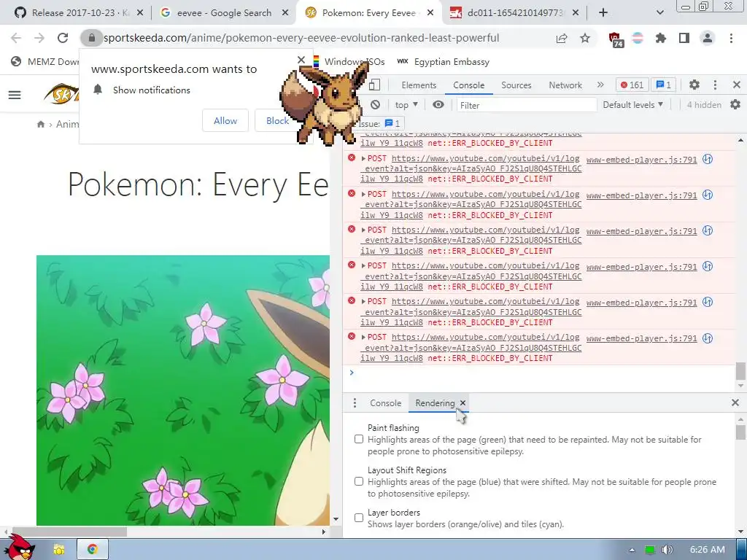Toggle the browser side panel icon
The width and height of the screenshot is (747, 560).
pyautogui.click(x=684, y=38)
